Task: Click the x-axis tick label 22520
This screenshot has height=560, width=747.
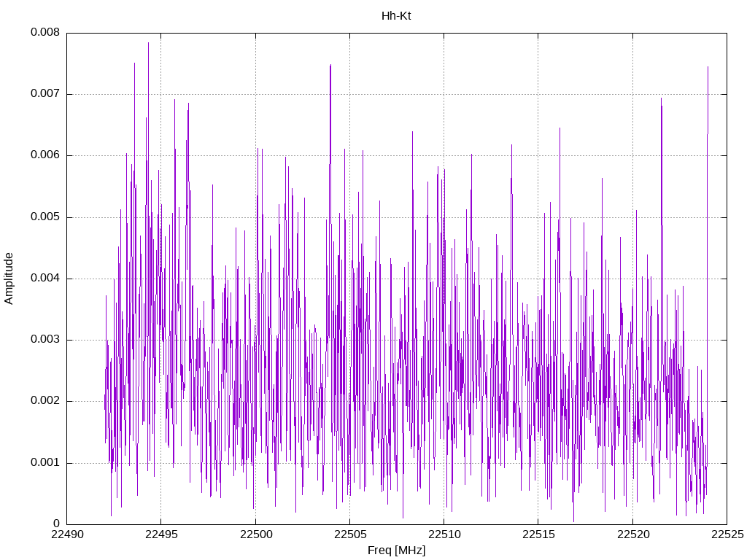Action: click(x=633, y=534)
